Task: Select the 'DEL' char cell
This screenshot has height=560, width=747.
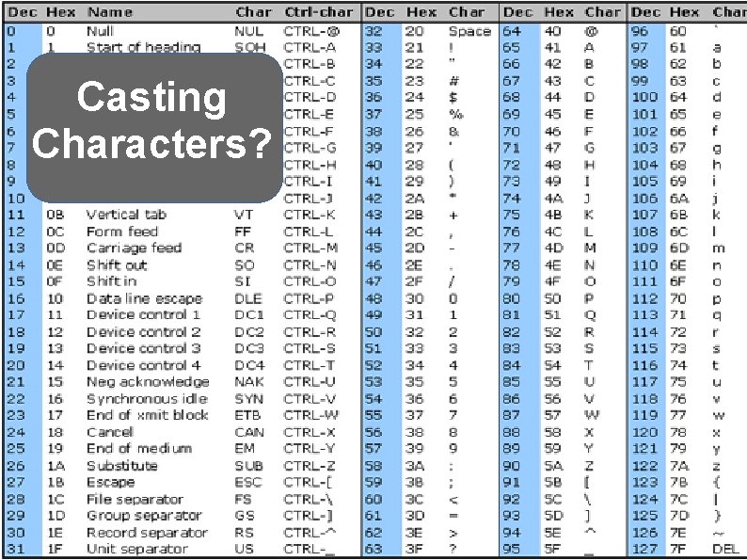Action: (725, 549)
